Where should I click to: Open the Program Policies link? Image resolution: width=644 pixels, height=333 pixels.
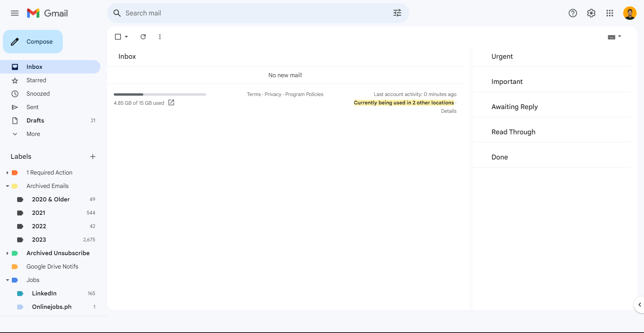[304, 94]
